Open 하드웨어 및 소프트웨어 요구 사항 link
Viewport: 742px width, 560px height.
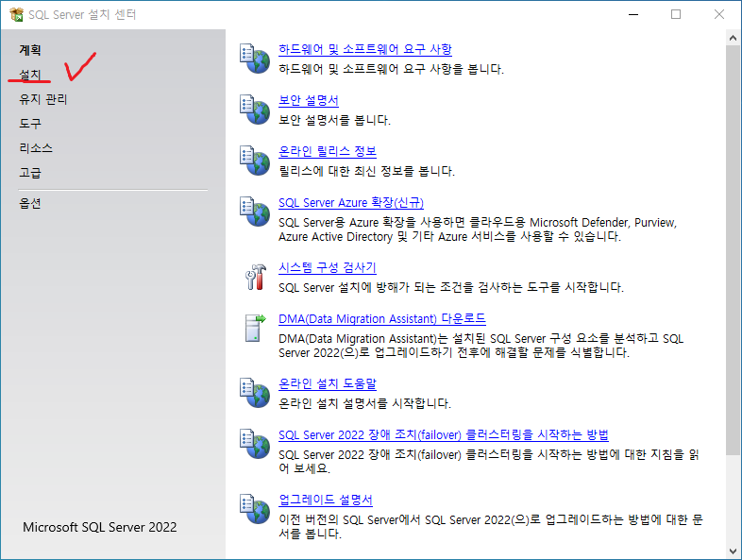coord(364,49)
